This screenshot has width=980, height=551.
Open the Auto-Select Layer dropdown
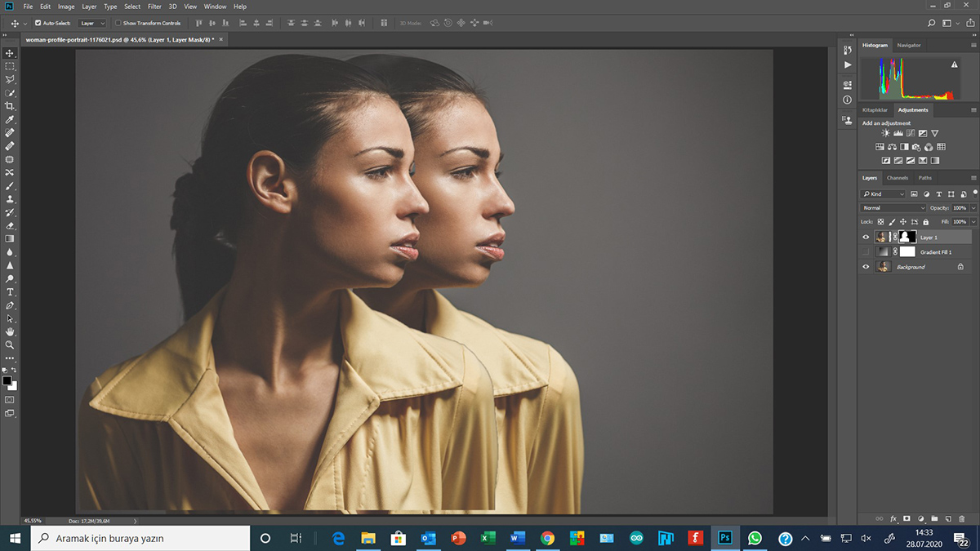tap(92, 23)
